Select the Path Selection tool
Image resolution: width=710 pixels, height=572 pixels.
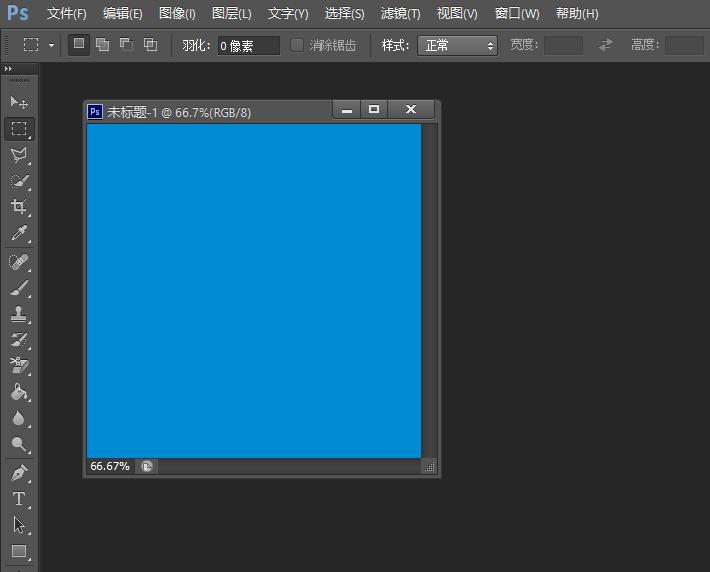pos(19,525)
